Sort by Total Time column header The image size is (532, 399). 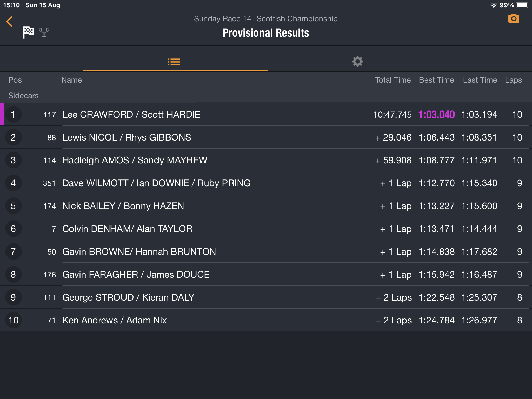point(393,80)
